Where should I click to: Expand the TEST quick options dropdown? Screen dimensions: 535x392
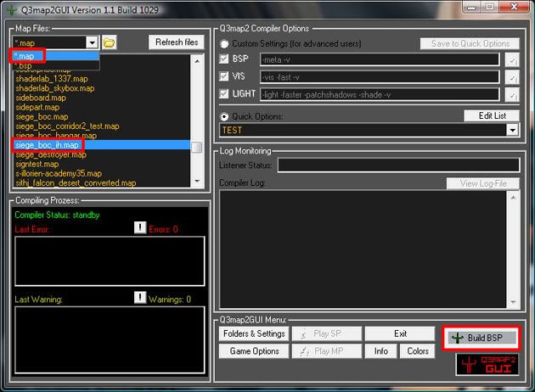coord(512,130)
